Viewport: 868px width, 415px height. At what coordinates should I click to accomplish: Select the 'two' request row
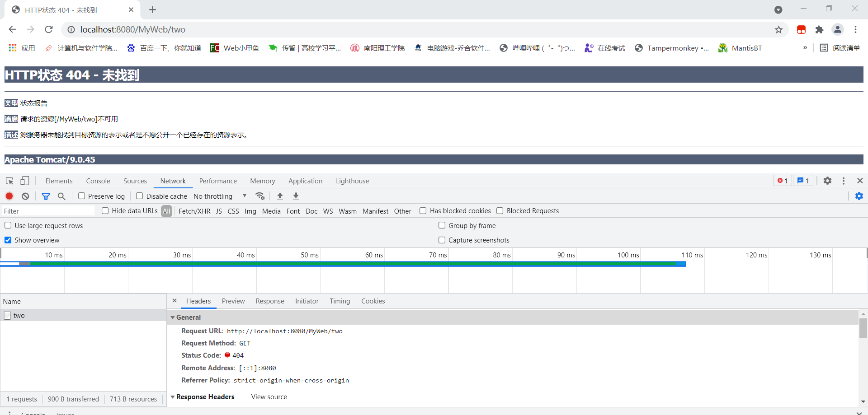click(84, 315)
